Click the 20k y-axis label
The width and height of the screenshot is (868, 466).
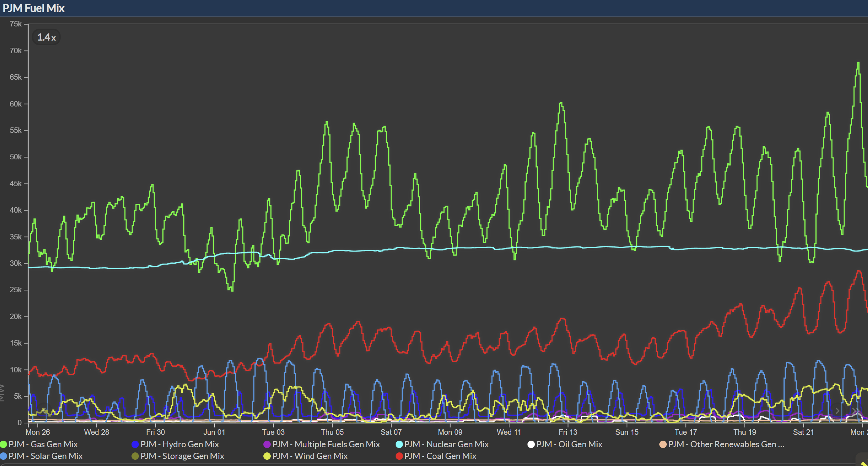click(16, 317)
